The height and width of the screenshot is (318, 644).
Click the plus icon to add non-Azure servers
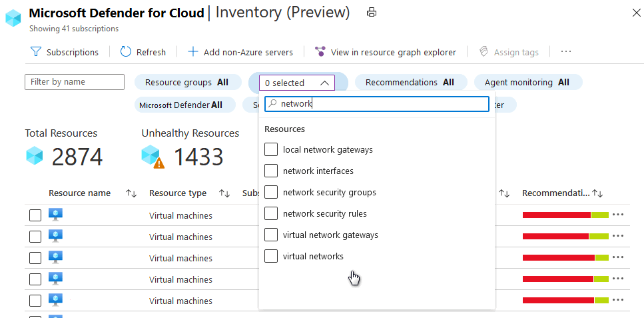click(193, 52)
